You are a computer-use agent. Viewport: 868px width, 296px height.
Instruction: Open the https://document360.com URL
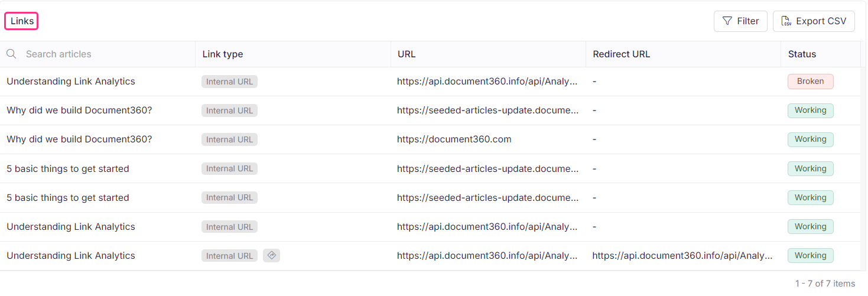454,139
